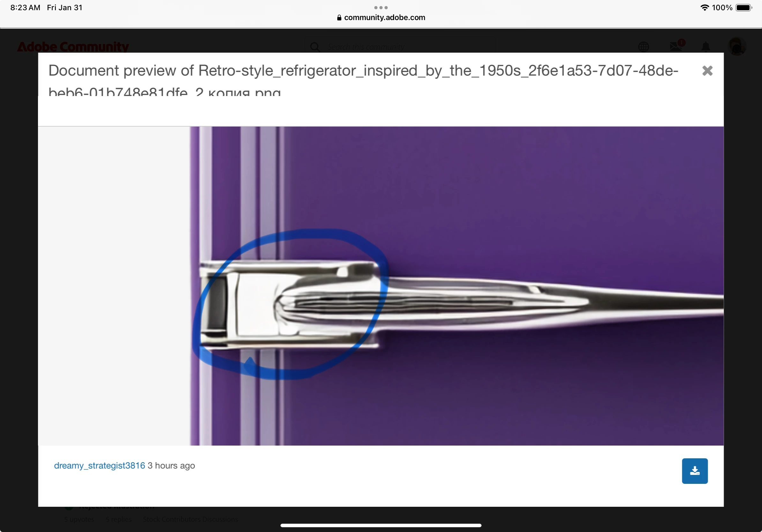Tap the lock icon beside URL
Screen dimensions: 762x532
339,18
